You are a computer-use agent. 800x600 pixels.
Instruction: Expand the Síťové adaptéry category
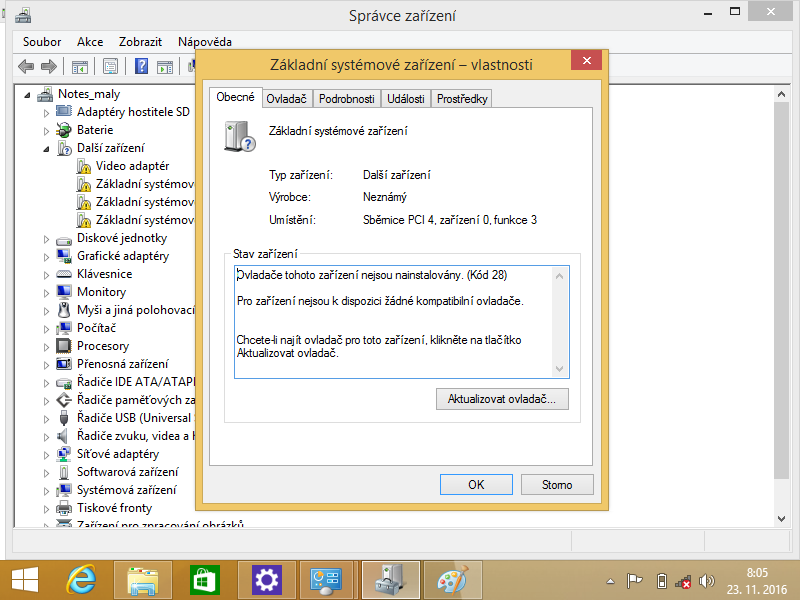click(46, 454)
